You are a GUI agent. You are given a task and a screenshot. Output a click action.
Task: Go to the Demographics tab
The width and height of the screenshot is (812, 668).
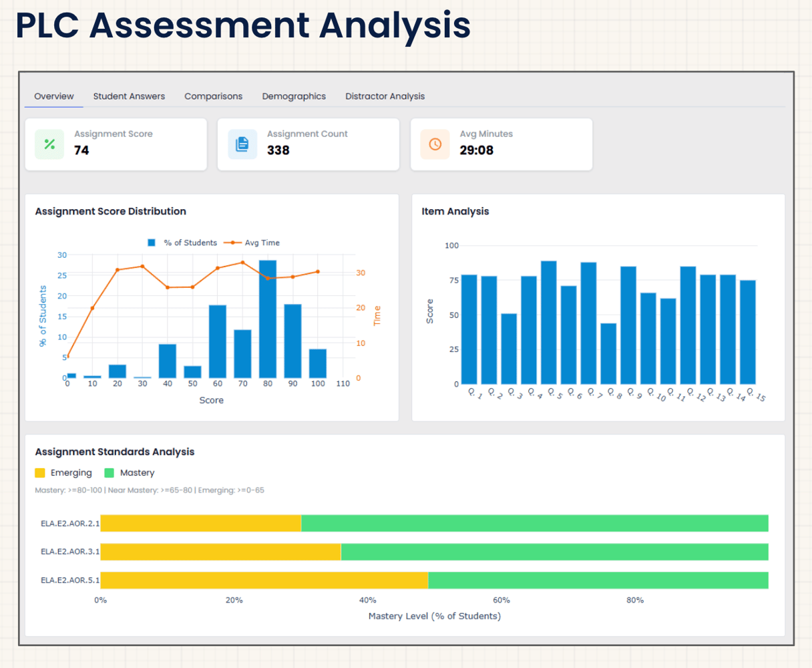tap(294, 96)
